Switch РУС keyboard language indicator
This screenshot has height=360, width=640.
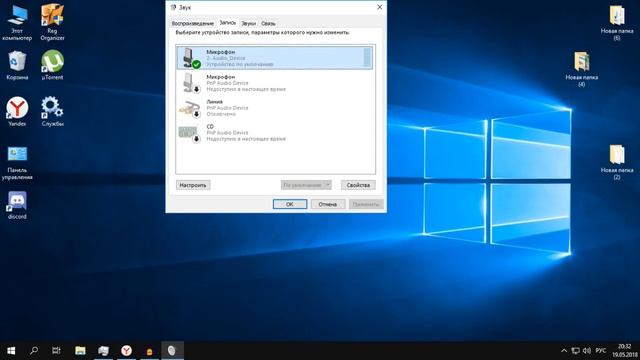pos(600,351)
